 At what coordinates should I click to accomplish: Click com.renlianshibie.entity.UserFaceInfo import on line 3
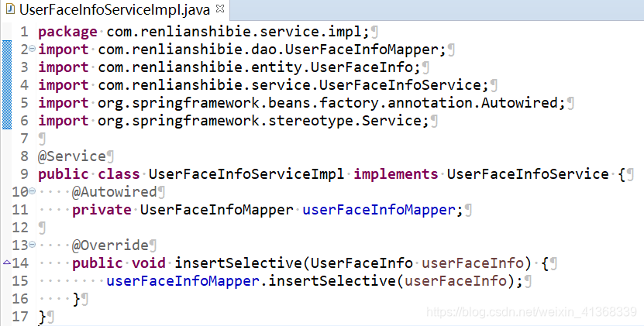tap(256, 67)
